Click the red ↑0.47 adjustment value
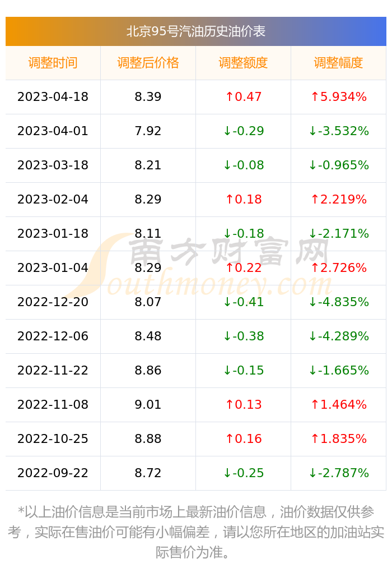This screenshot has width=392, height=568. [x=243, y=96]
